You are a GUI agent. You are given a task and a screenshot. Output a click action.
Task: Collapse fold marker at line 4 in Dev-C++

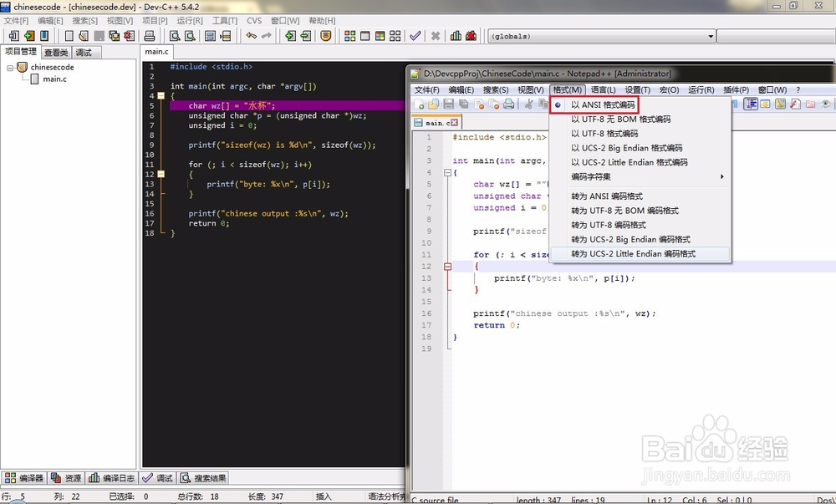[161, 96]
